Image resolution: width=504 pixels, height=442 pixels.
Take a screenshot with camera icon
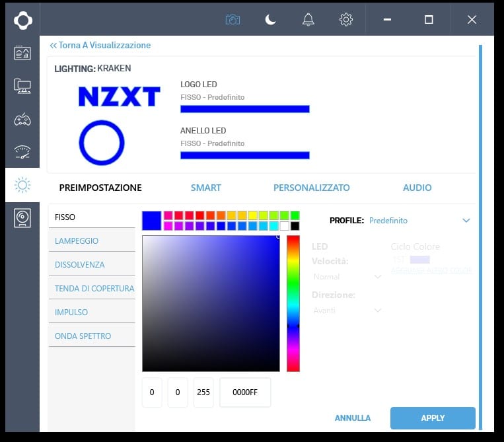(x=233, y=20)
